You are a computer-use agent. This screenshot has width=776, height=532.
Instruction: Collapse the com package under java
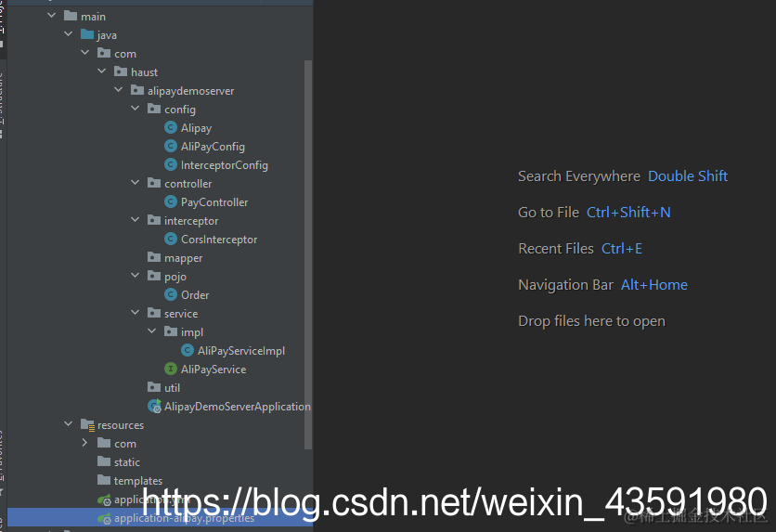85,52
